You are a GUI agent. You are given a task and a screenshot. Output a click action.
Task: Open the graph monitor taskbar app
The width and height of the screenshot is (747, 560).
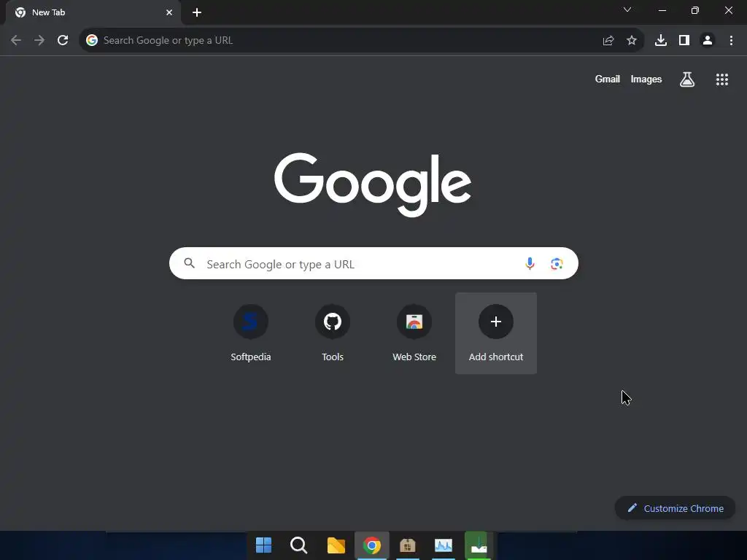click(443, 545)
